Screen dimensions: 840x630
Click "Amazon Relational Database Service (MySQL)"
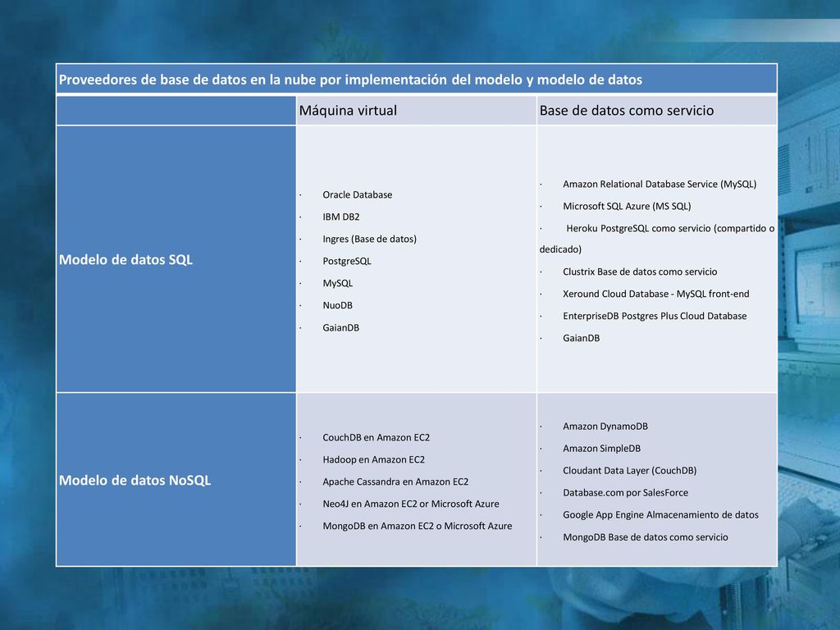tap(660, 185)
